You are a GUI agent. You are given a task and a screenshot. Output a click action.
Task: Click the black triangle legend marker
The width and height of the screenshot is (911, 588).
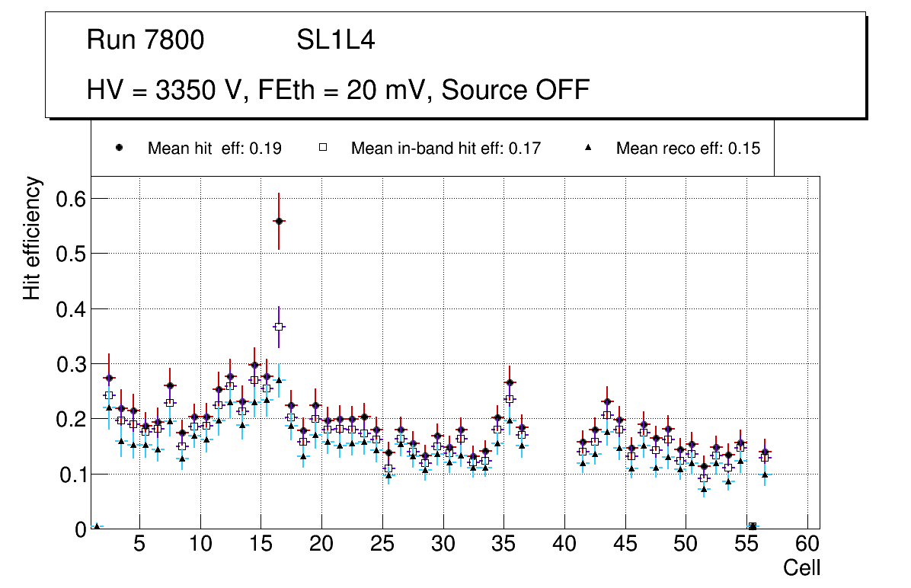coord(588,149)
